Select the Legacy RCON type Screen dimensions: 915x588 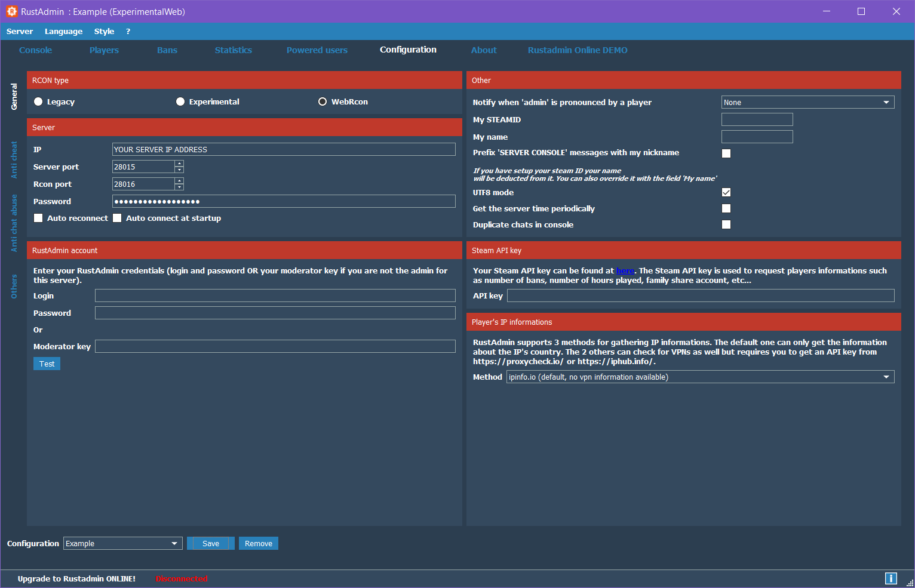pos(38,101)
